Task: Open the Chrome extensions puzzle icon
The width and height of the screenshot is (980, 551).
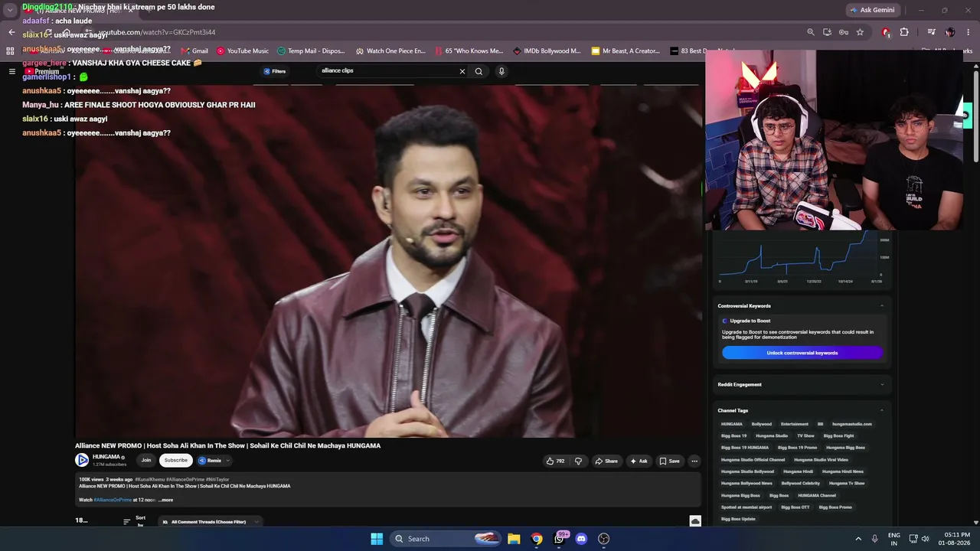Action: [x=904, y=32]
